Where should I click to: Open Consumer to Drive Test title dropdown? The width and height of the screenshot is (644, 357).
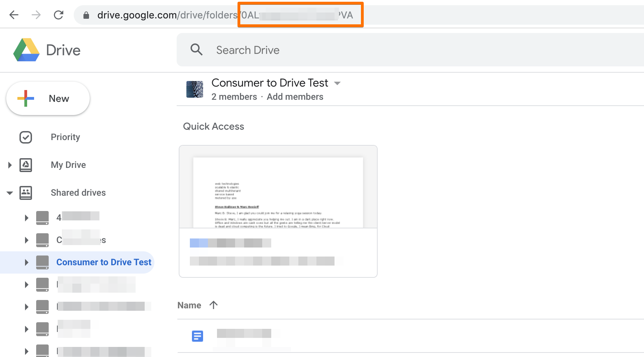pos(337,83)
